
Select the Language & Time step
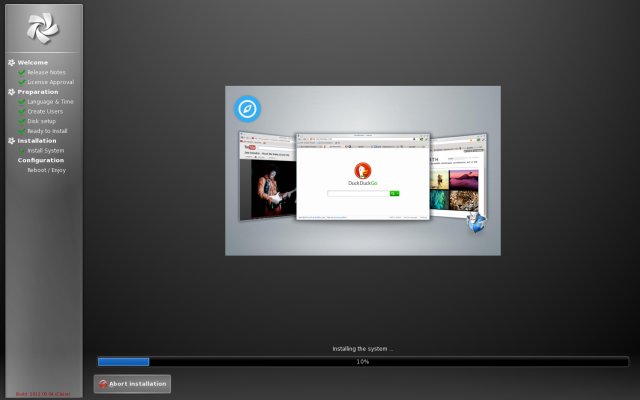[x=50, y=102]
